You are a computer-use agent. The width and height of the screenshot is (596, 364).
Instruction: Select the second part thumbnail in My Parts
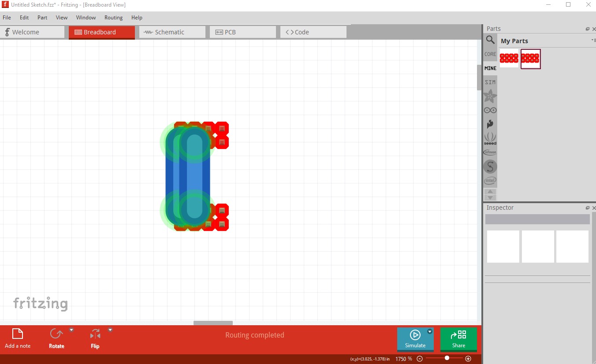[530, 59]
